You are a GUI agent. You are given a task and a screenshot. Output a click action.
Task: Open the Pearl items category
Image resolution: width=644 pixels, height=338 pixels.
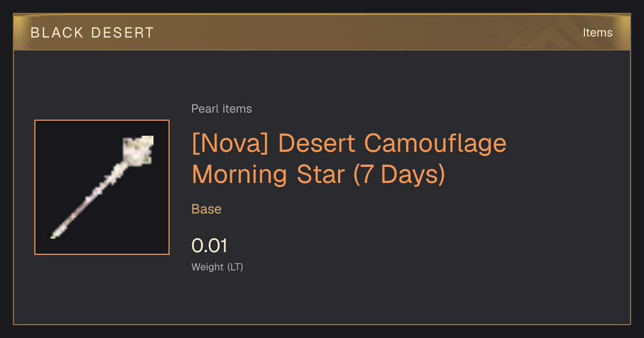tap(222, 109)
